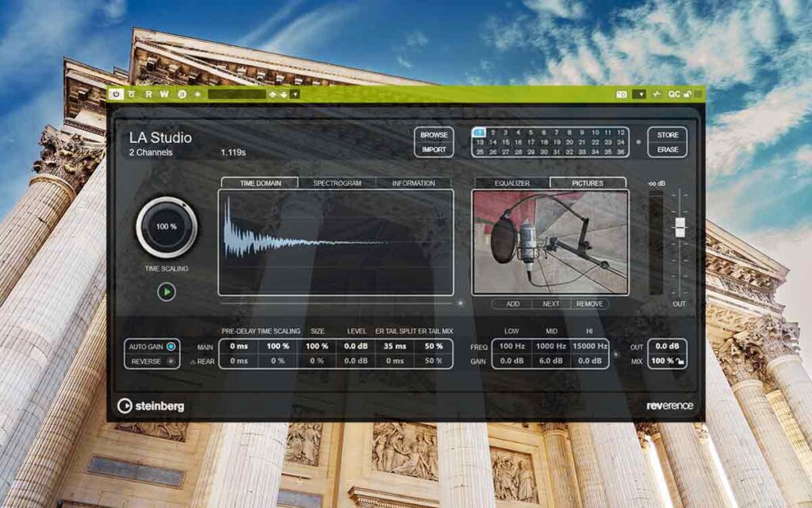The image size is (812, 508).
Task: Click ER Tail Split 35 ms value
Action: [395, 346]
